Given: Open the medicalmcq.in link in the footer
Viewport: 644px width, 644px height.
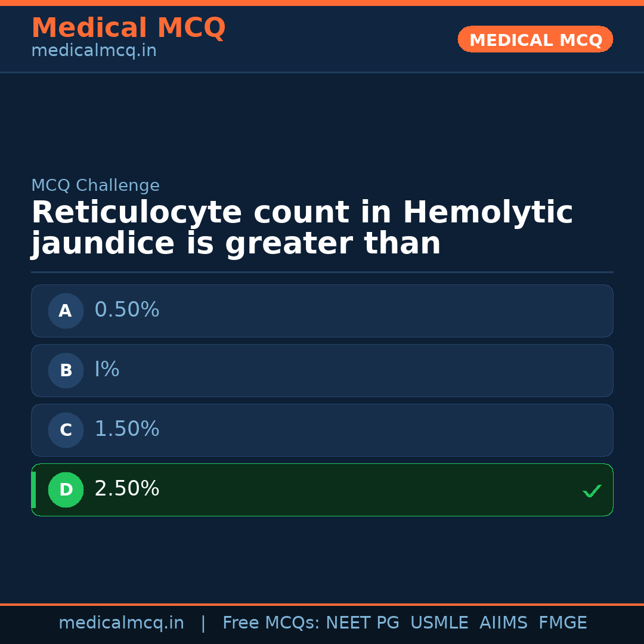Looking at the screenshot, I should [x=121, y=623].
